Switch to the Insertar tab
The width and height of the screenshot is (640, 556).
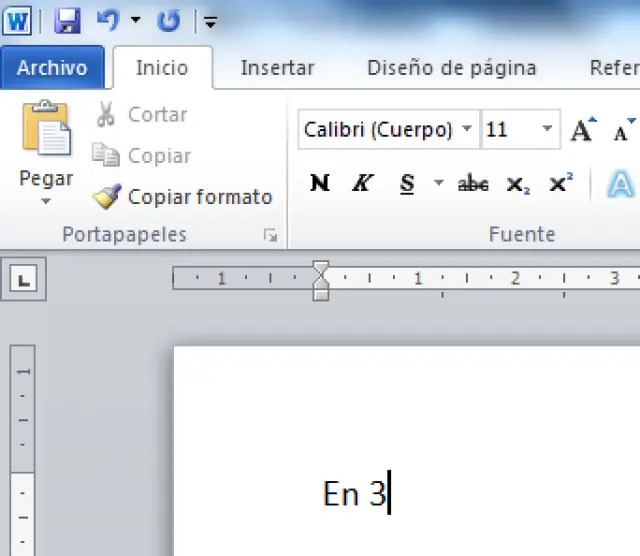pyautogui.click(x=277, y=68)
